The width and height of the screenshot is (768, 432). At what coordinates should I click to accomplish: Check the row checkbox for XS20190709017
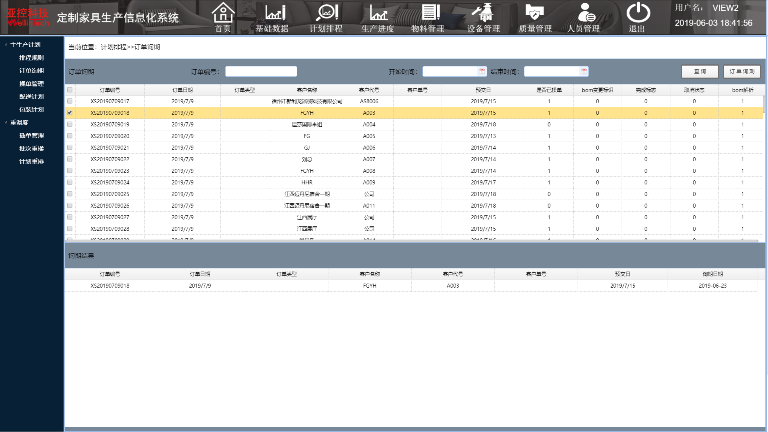click(x=70, y=101)
